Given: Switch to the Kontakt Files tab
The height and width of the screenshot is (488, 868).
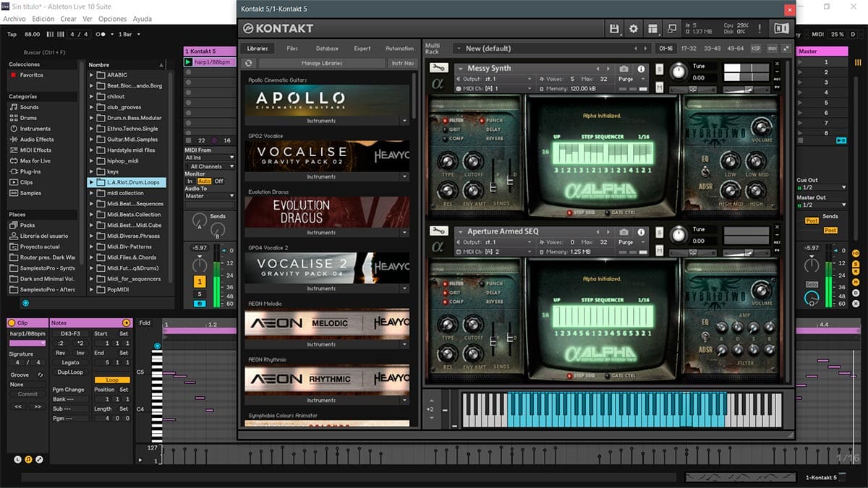Looking at the screenshot, I should (x=292, y=48).
